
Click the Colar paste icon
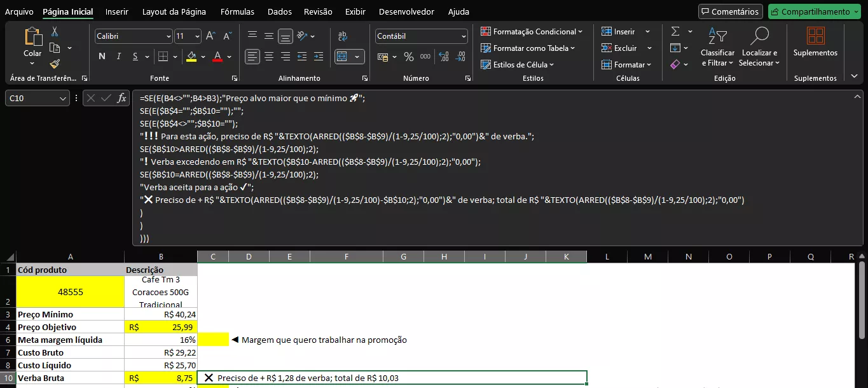click(x=32, y=36)
